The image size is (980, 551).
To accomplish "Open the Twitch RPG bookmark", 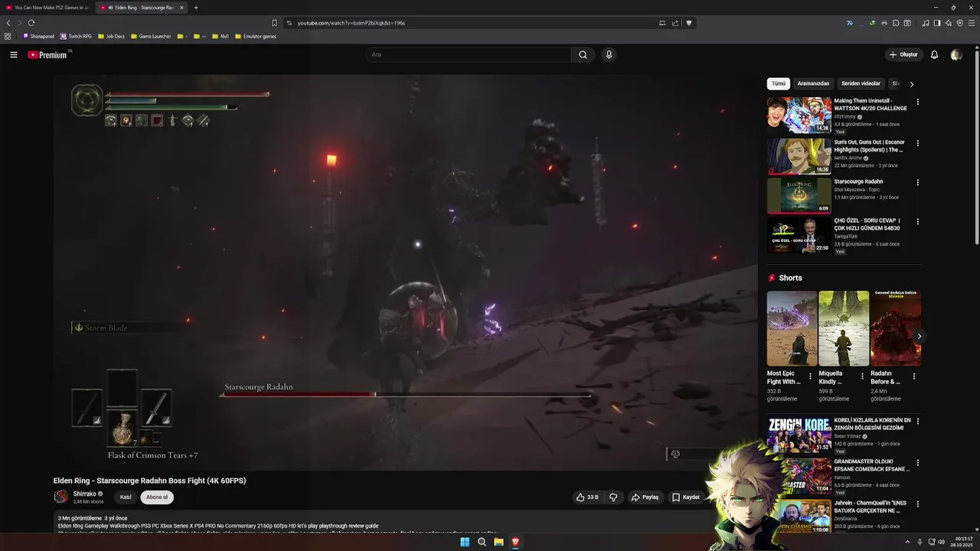I will (76, 36).
